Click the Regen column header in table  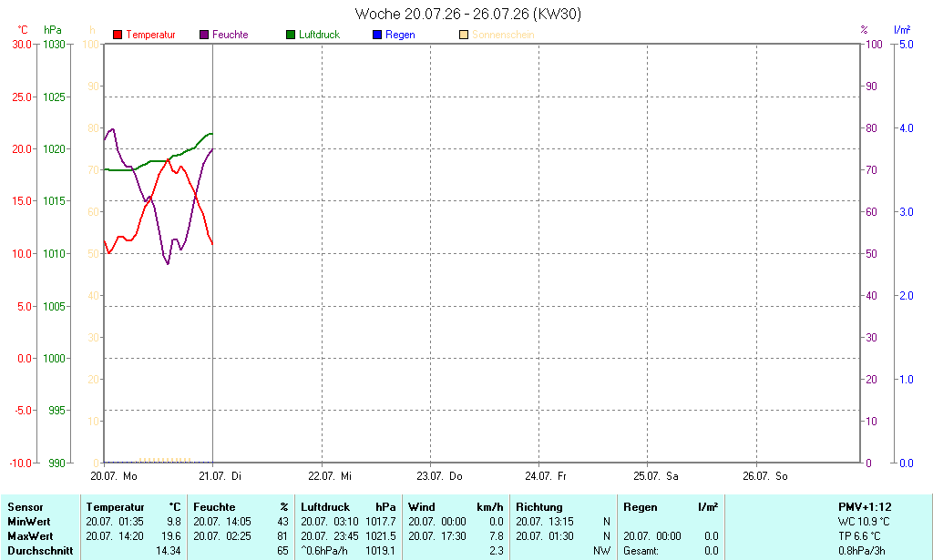coord(641,507)
